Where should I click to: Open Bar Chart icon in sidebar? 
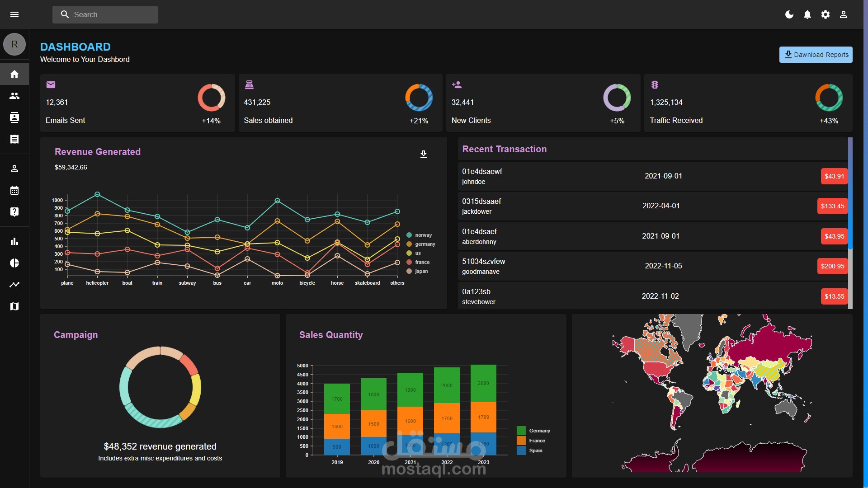pos(14,241)
